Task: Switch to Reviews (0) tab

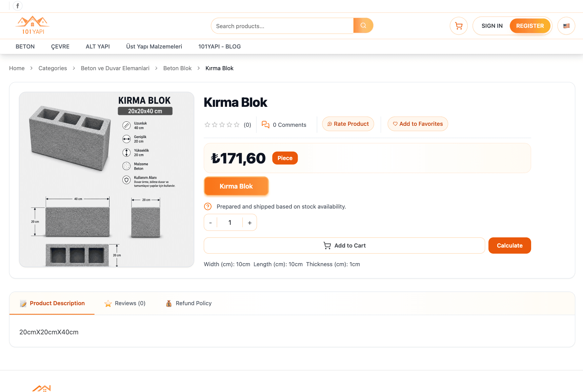Action: (x=125, y=303)
